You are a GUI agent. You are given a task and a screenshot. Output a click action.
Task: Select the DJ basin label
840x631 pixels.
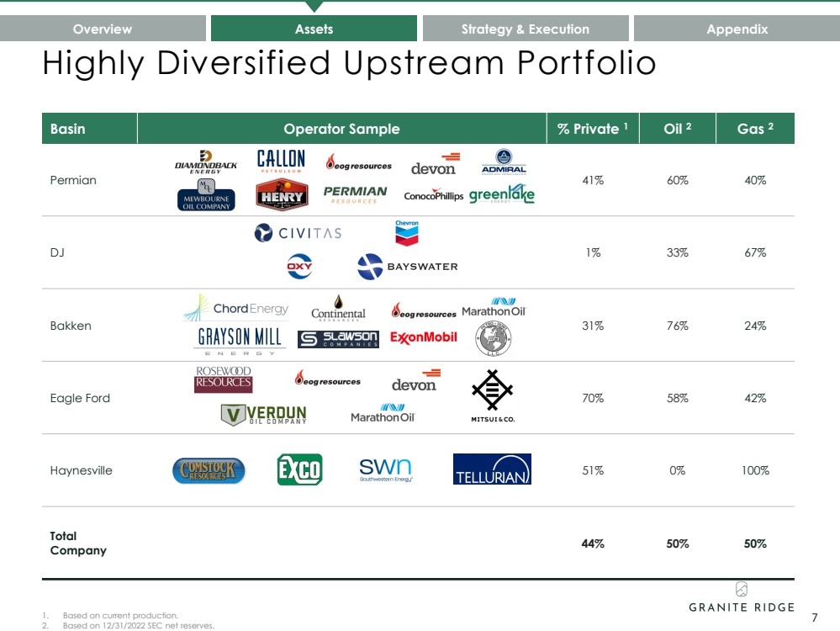click(x=57, y=252)
